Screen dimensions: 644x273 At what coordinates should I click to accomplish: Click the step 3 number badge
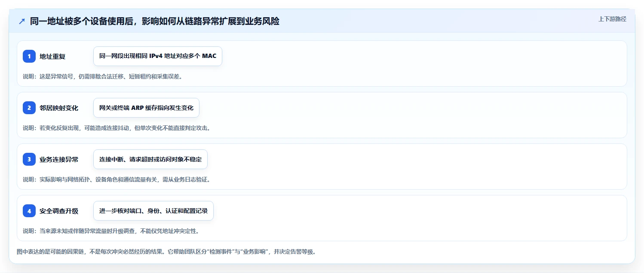tap(29, 159)
